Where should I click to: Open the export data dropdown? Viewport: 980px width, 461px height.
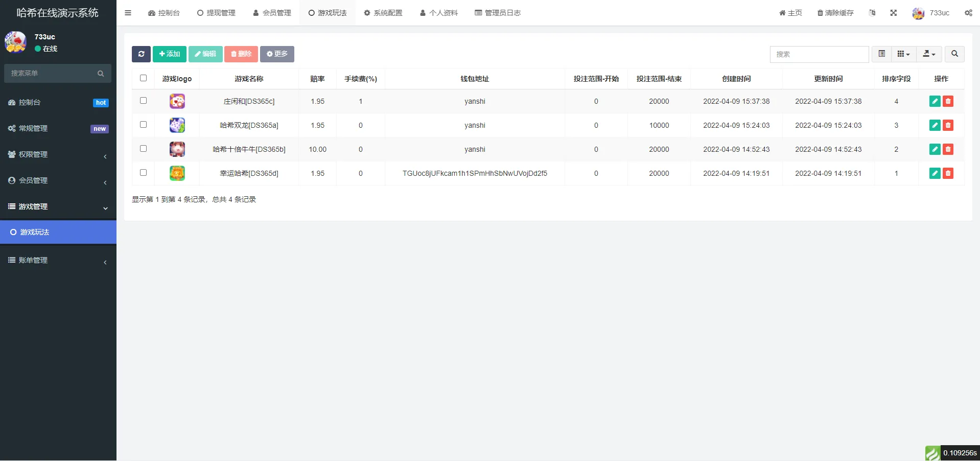pyautogui.click(x=929, y=54)
